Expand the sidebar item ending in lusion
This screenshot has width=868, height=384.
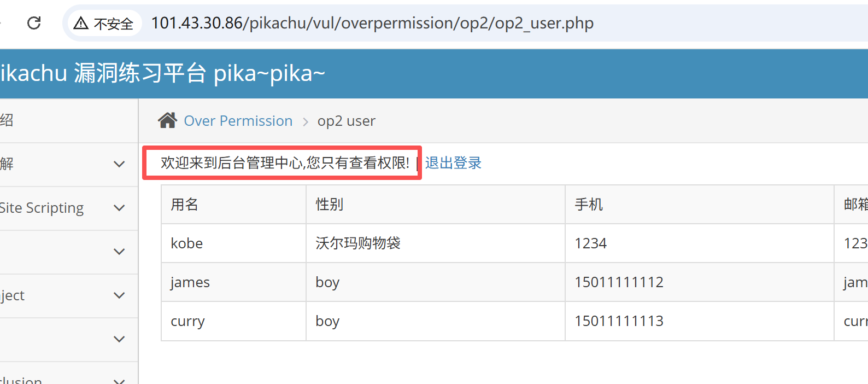[119, 380]
